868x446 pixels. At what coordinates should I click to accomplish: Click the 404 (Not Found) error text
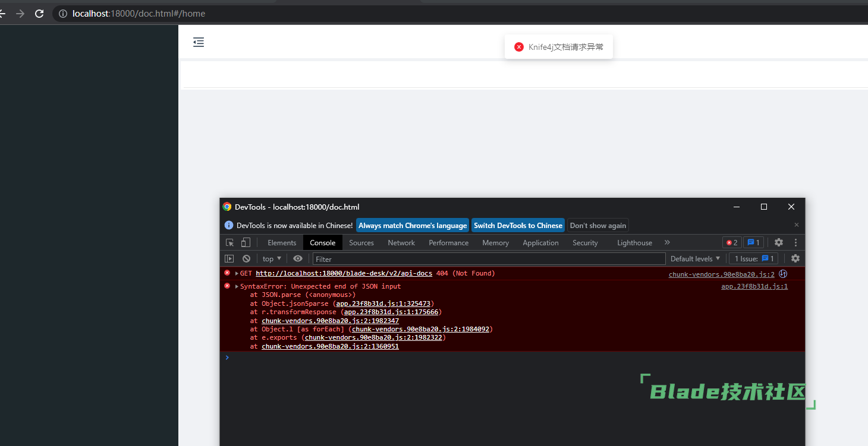[x=466, y=274]
